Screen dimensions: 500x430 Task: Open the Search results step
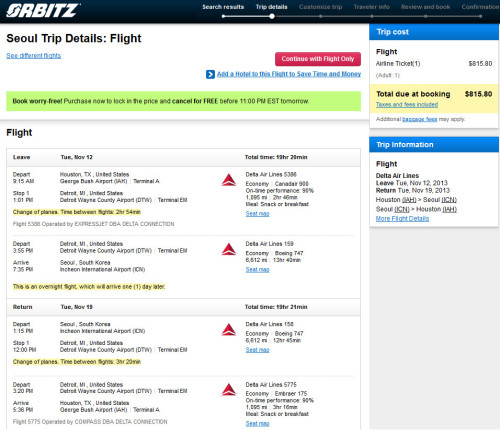223,7
